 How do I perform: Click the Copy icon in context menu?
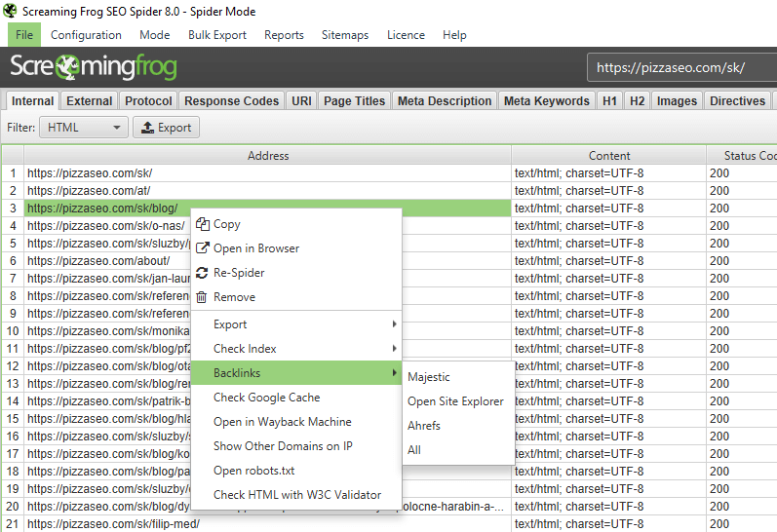202,224
